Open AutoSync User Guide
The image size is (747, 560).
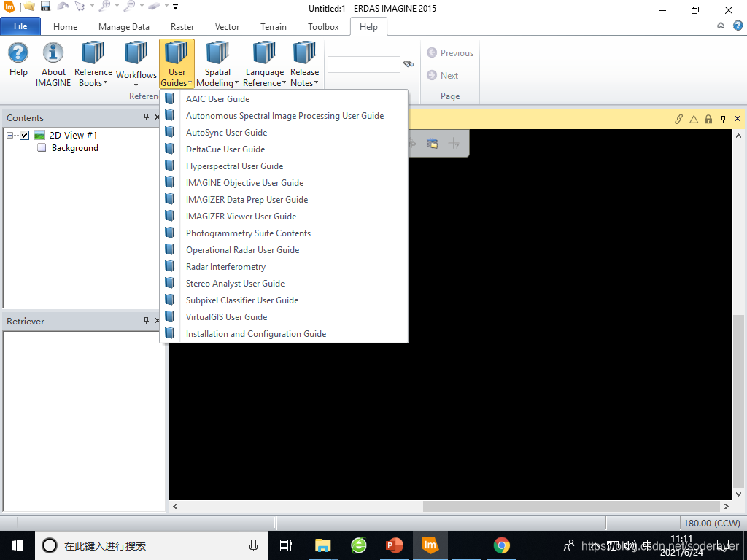pyautogui.click(x=284, y=133)
